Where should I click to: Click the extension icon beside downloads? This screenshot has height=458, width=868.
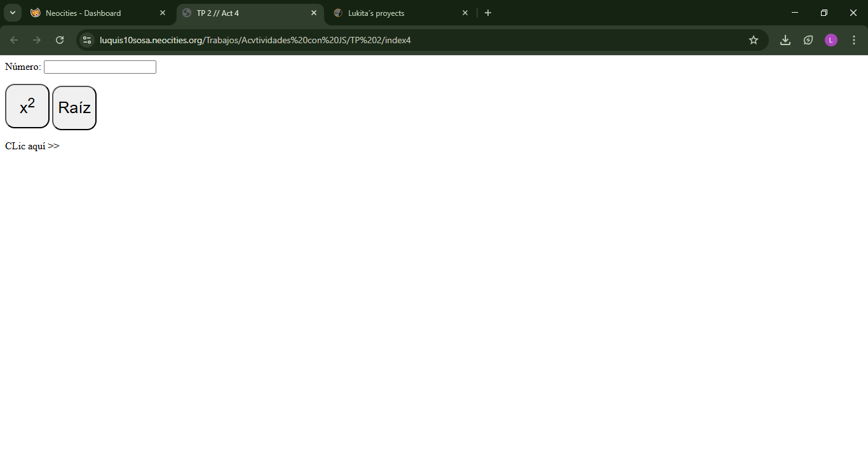pos(808,40)
